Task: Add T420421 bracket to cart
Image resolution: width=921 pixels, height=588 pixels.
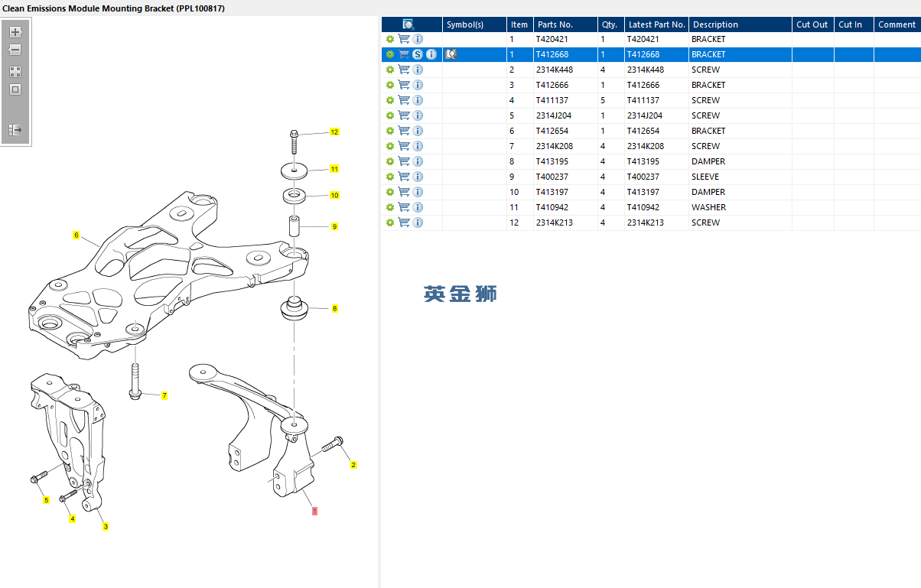Action: coord(404,39)
